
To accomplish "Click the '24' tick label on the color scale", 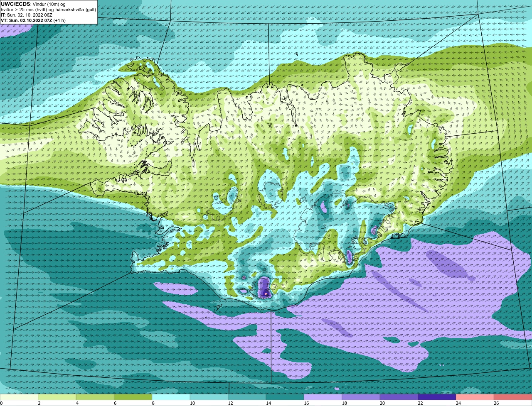I will [x=459, y=403].
